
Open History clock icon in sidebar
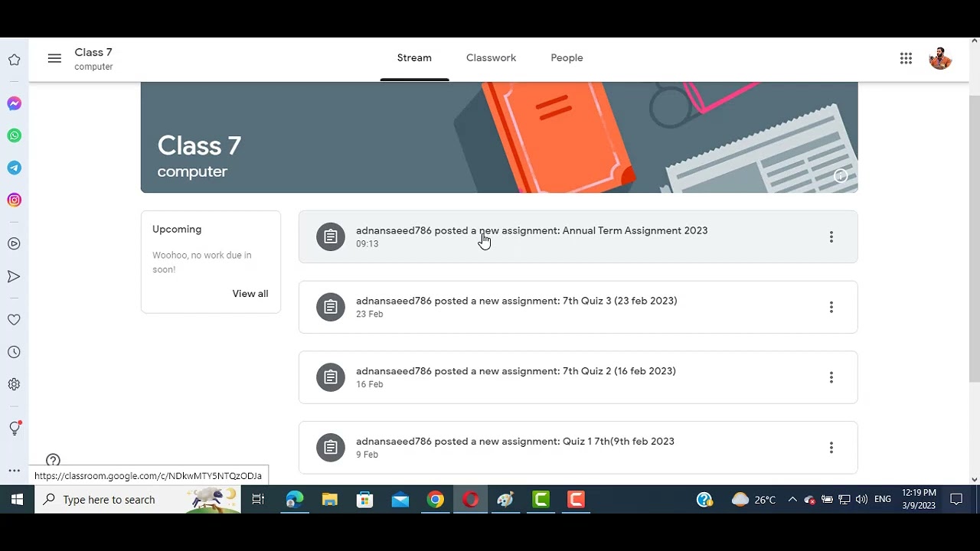pos(15,352)
